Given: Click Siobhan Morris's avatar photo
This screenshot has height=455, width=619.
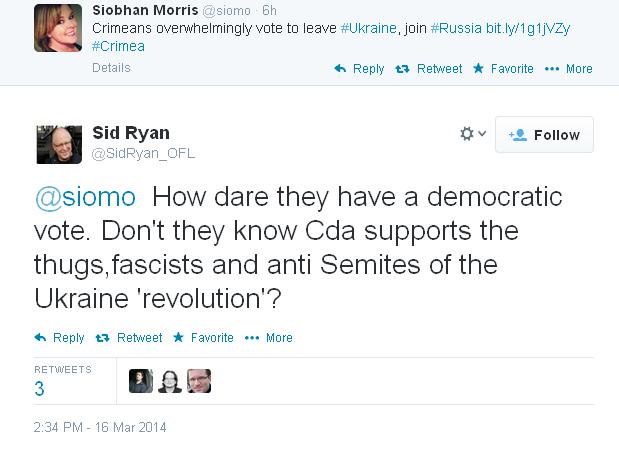Looking at the screenshot, I should click(x=58, y=28).
